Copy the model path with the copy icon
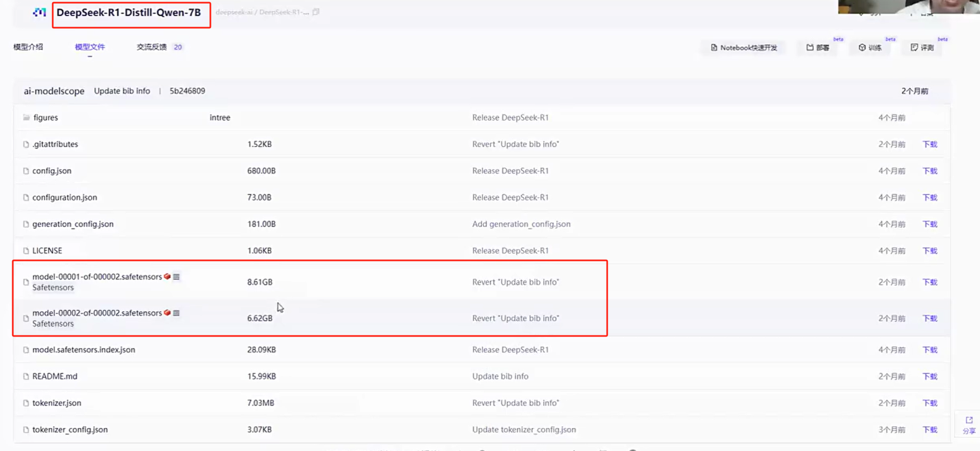Image resolution: width=980 pixels, height=451 pixels. tap(316, 12)
